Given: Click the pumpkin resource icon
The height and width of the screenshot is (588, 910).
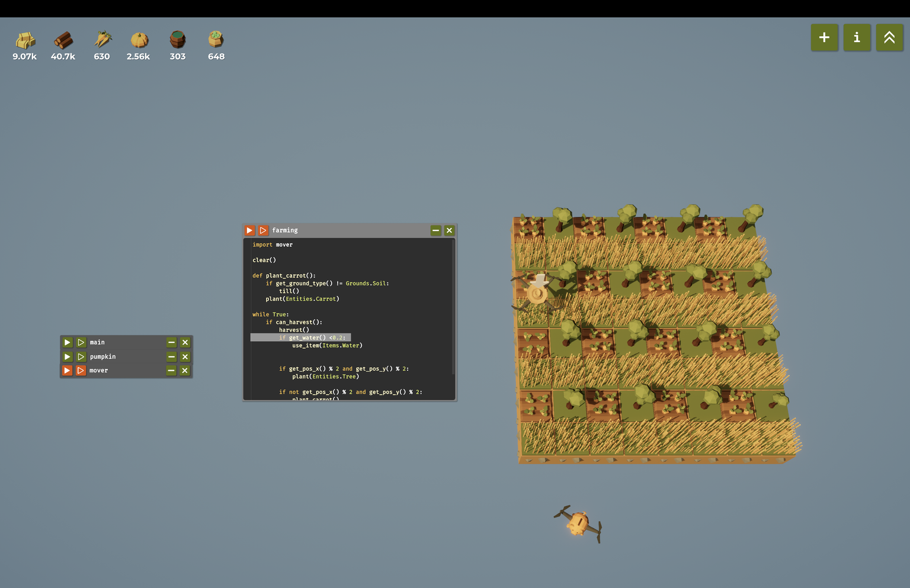Looking at the screenshot, I should (139, 40).
